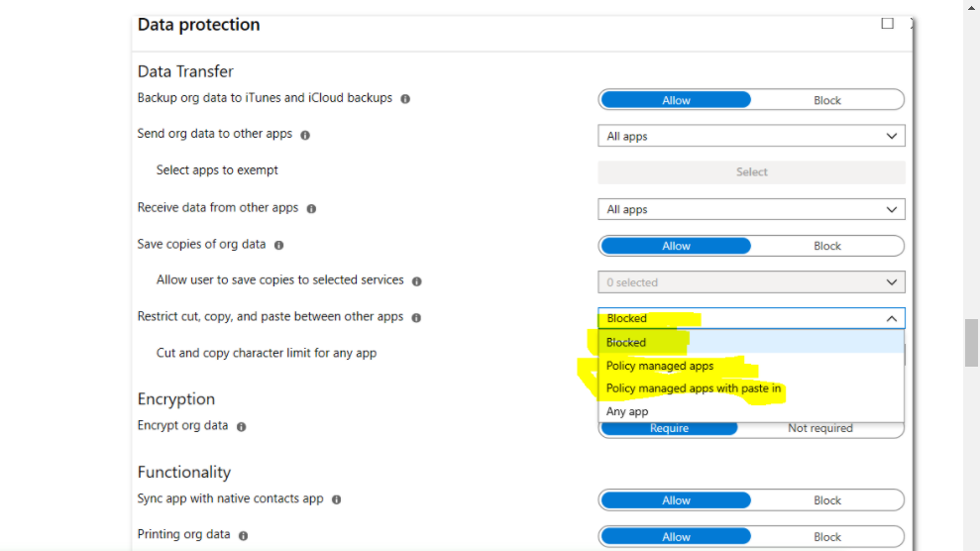Choose Any app option in the list

751,411
